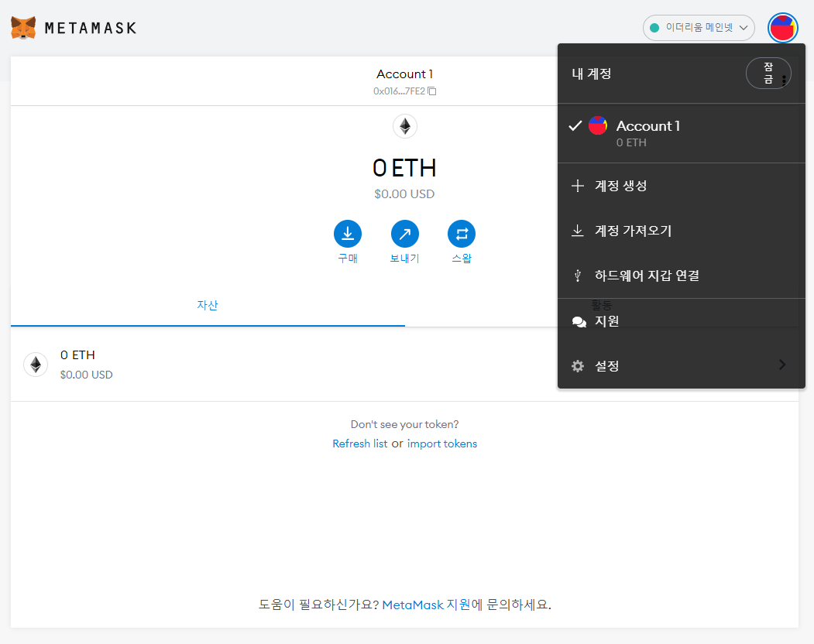Screen dimensions: 814x644
Task: Click the Ethereum logo above balance
Action: pos(405,126)
